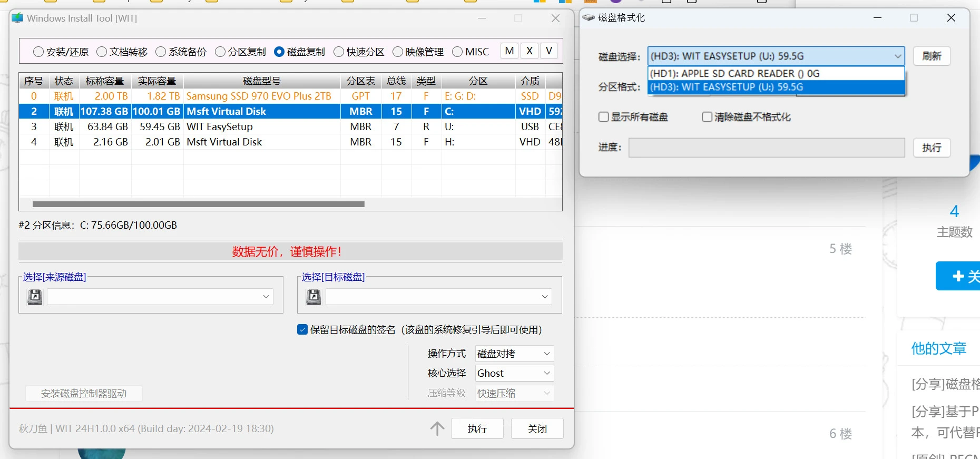This screenshot has width=980, height=459.
Task: Select the 107.38 GB Msft Virtual Disk row
Action: click(291, 112)
